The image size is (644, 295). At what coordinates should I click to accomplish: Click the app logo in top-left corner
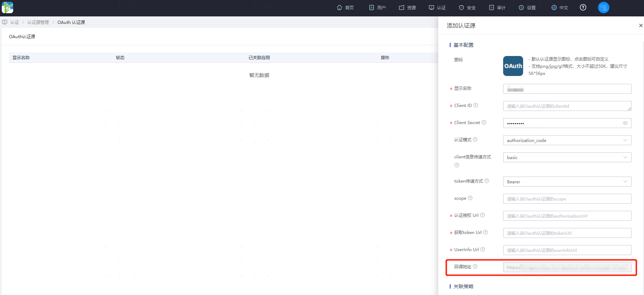point(7,7)
